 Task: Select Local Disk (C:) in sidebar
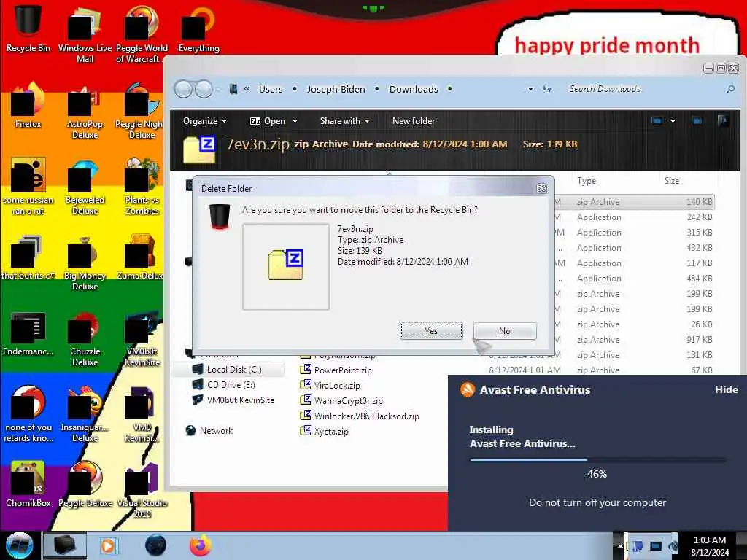[228, 370]
